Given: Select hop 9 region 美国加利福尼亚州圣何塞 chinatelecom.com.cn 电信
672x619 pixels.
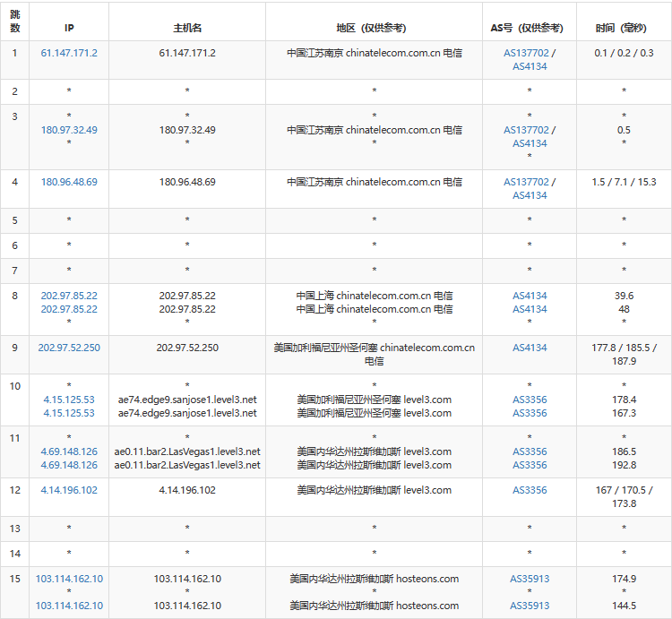Looking at the screenshot, I should pos(375,354).
